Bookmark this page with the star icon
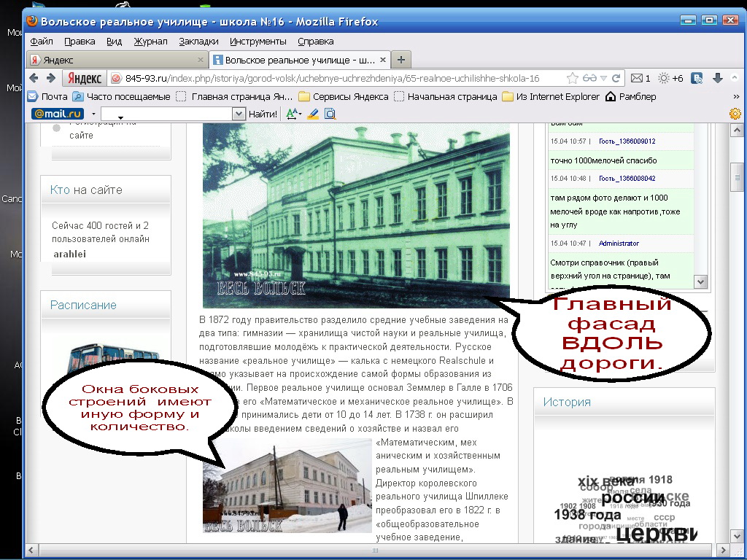Image resolution: width=747 pixels, height=560 pixels. [x=573, y=78]
